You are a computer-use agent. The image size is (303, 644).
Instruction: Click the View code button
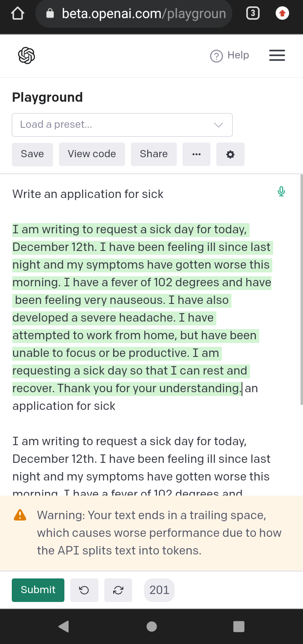(92, 154)
